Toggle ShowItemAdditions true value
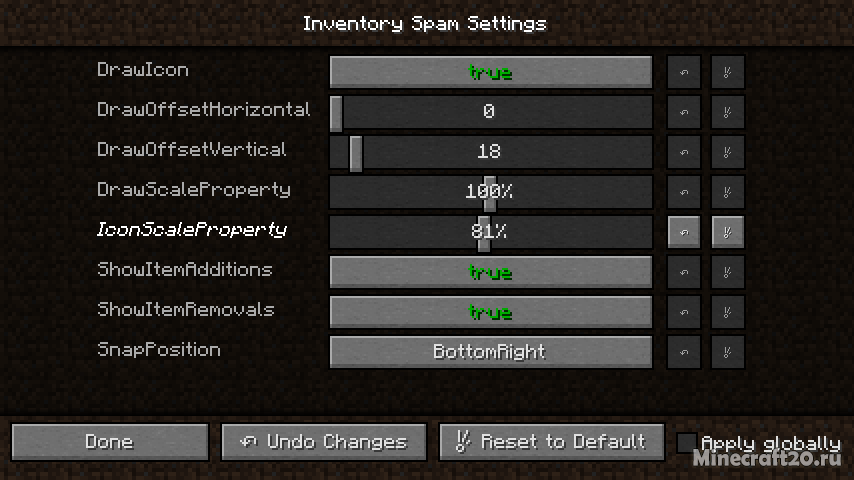This screenshot has height=480, width=854. [x=491, y=272]
